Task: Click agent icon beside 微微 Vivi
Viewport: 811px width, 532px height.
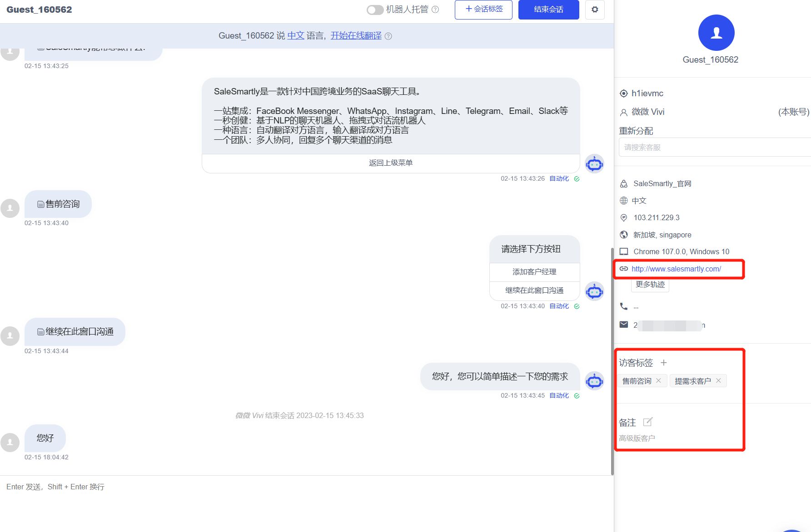Action: click(624, 112)
